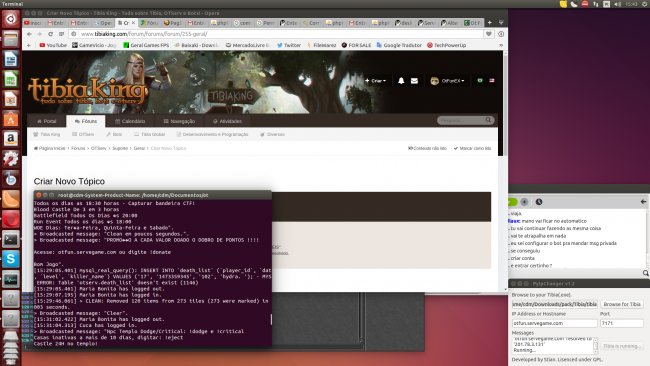Launch LibreOffice Calc from the dock
650x366 pixels.
point(11,79)
